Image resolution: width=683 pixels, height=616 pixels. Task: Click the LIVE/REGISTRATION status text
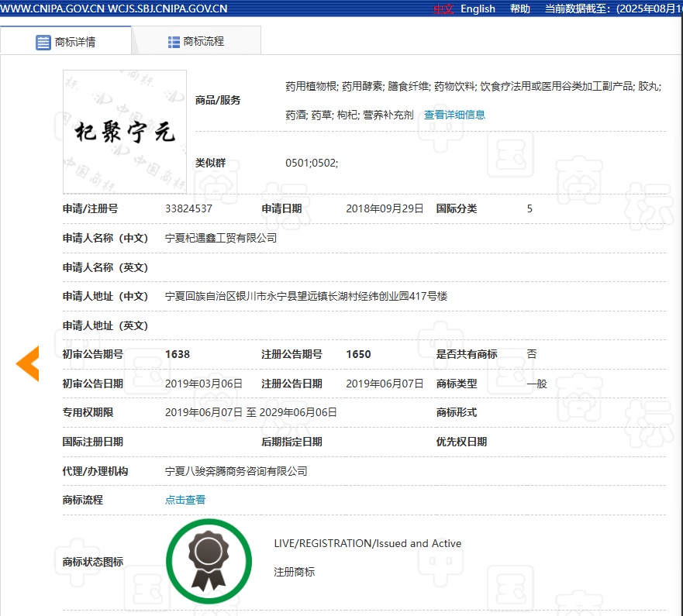tap(367, 543)
